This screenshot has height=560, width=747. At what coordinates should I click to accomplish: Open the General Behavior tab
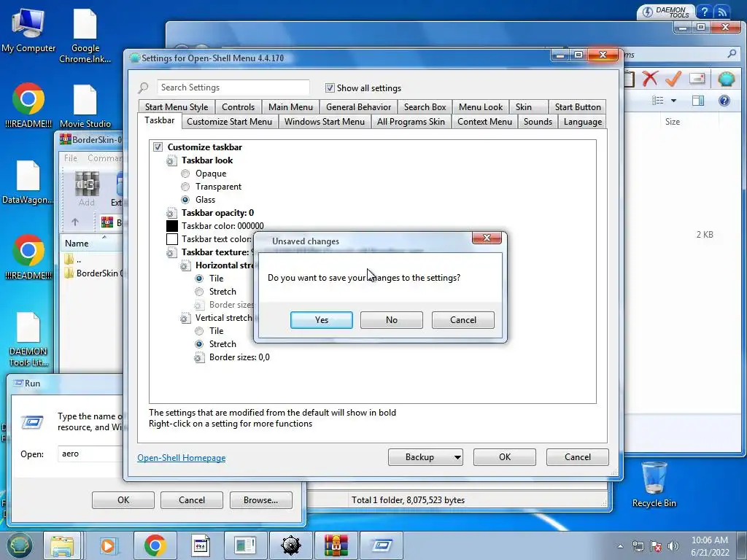tap(358, 107)
